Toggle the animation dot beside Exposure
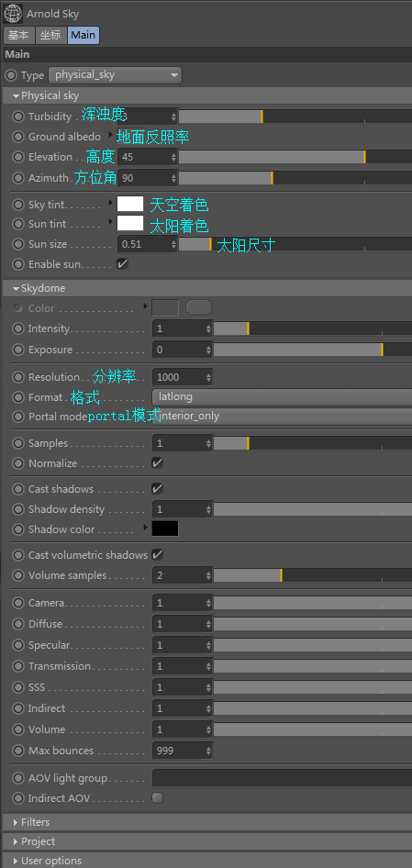The height and width of the screenshot is (868, 412). 19,350
